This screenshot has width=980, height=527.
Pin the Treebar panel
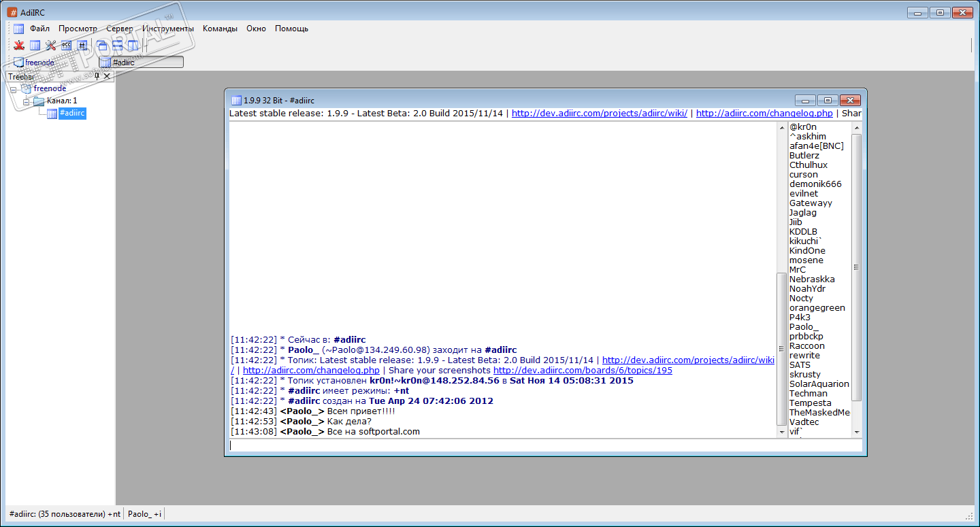tap(97, 77)
